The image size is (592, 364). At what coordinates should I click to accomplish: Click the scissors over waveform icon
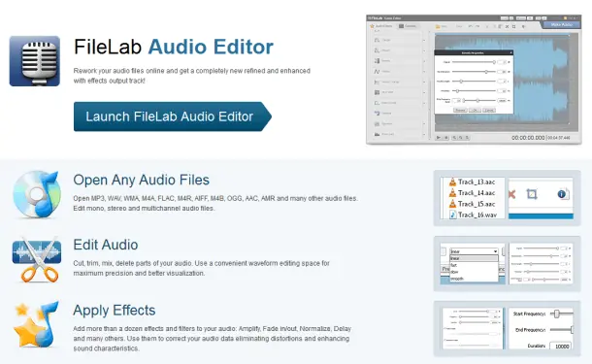click(x=37, y=260)
